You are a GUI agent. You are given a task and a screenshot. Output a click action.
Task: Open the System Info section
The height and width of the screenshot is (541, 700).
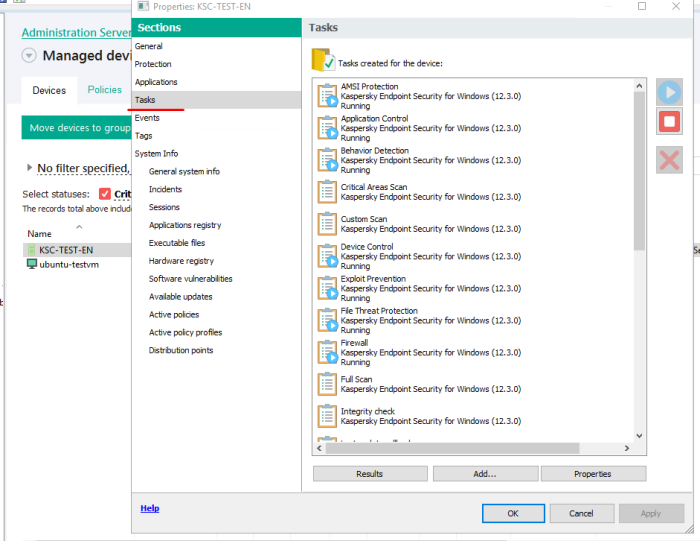[156, 154]
